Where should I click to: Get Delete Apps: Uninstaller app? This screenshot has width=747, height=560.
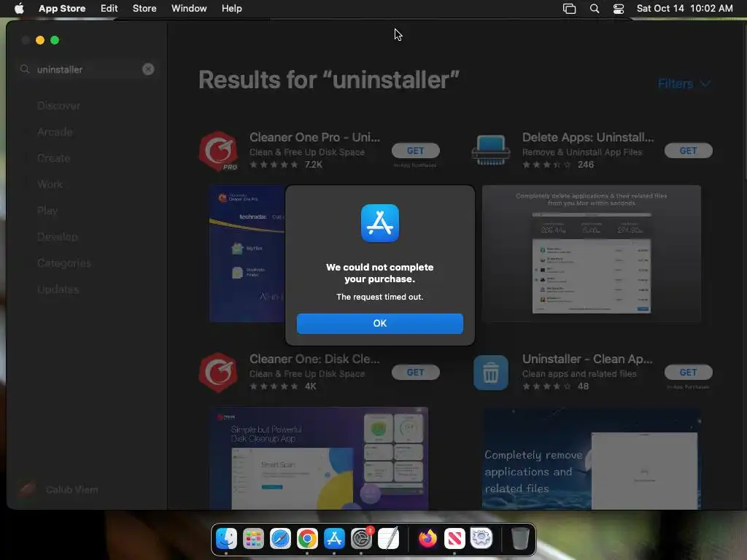689,150
